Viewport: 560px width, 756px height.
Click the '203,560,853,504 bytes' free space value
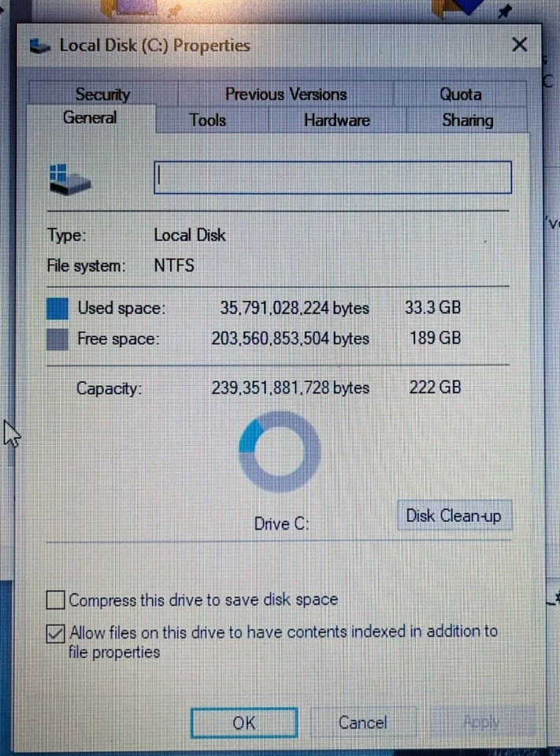point(290,339)
